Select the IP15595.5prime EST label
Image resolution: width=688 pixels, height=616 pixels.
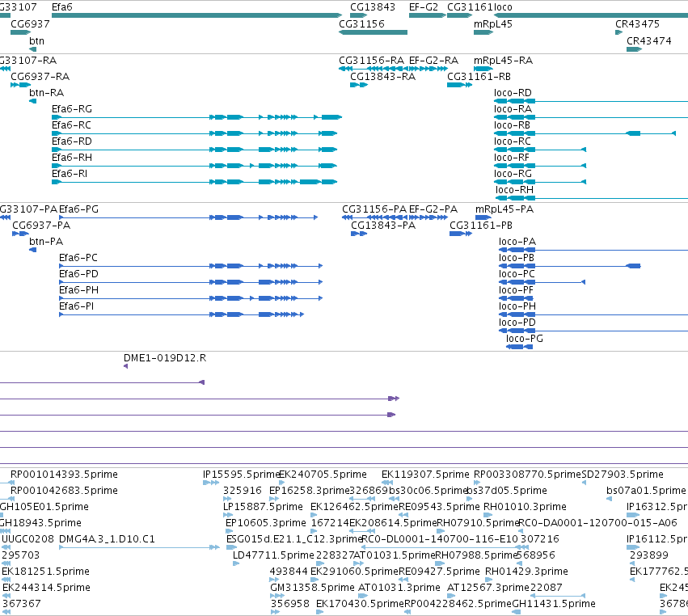click(241, 475)
